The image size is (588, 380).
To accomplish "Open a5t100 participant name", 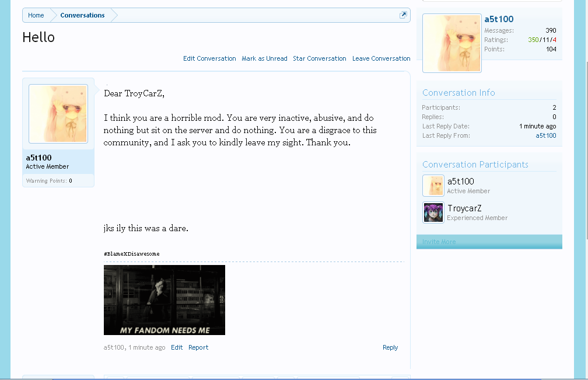I will coord(460,182).
